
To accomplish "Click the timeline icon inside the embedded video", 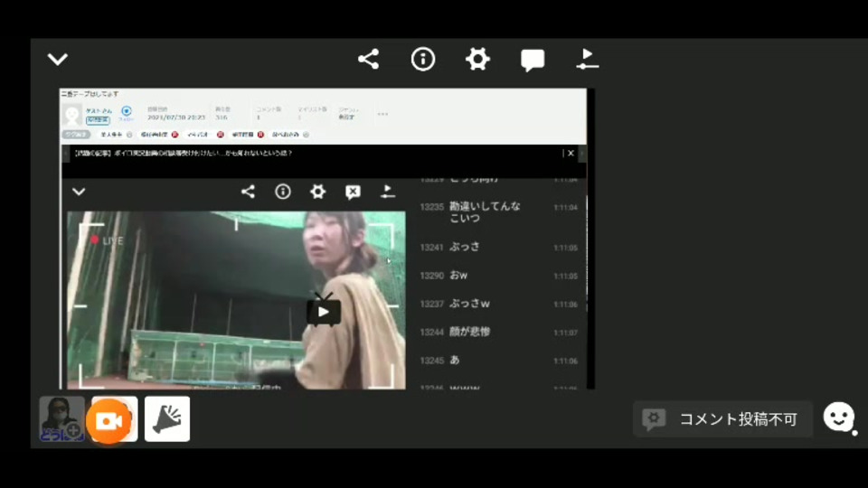I will 388,192.
